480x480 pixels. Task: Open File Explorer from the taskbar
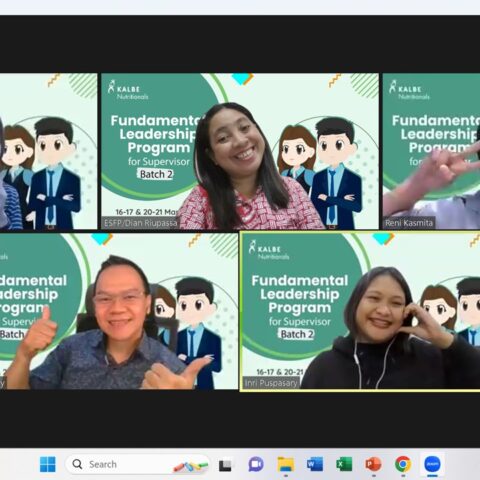[286, 464]
